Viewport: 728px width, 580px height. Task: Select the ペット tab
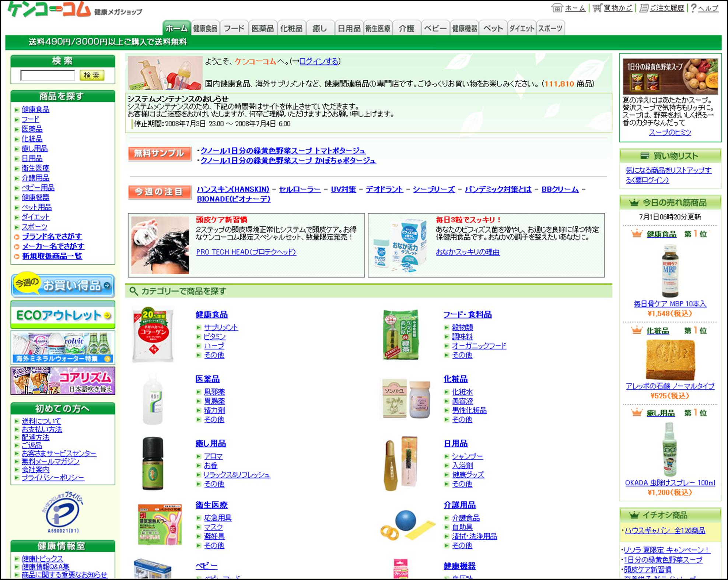click(x=493, y=28)
